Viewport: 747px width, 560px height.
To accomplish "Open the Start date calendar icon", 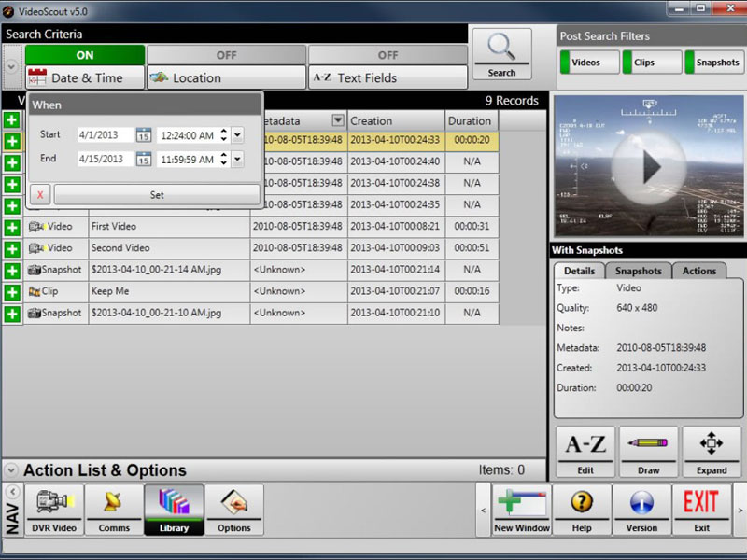I will (x=144, y=134).
